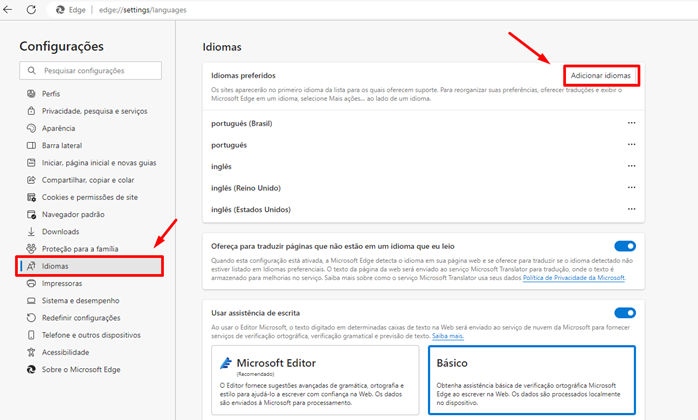
Task: Select the Aparência icon in sidebar
Action: [x=31, y=128]
